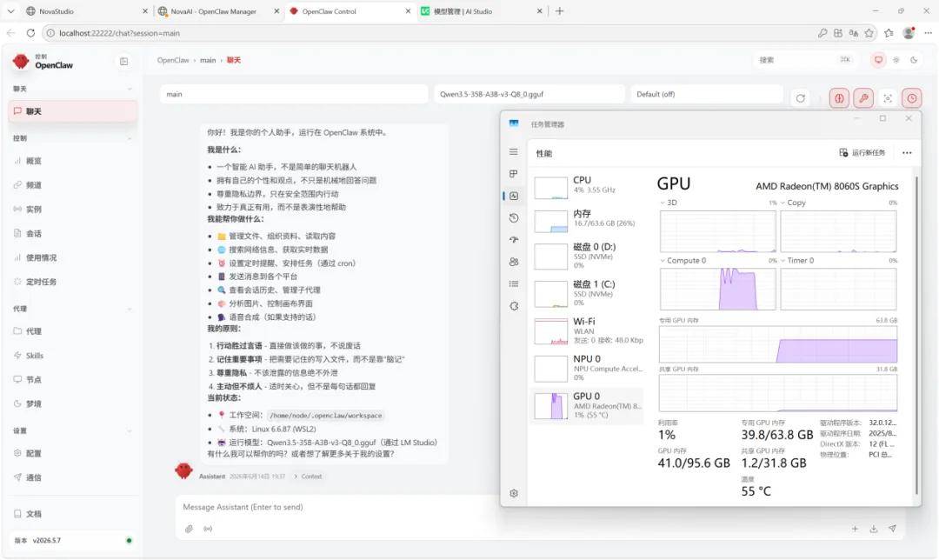Open Startup apps icon in Task Manager

(x=514, y=240)
